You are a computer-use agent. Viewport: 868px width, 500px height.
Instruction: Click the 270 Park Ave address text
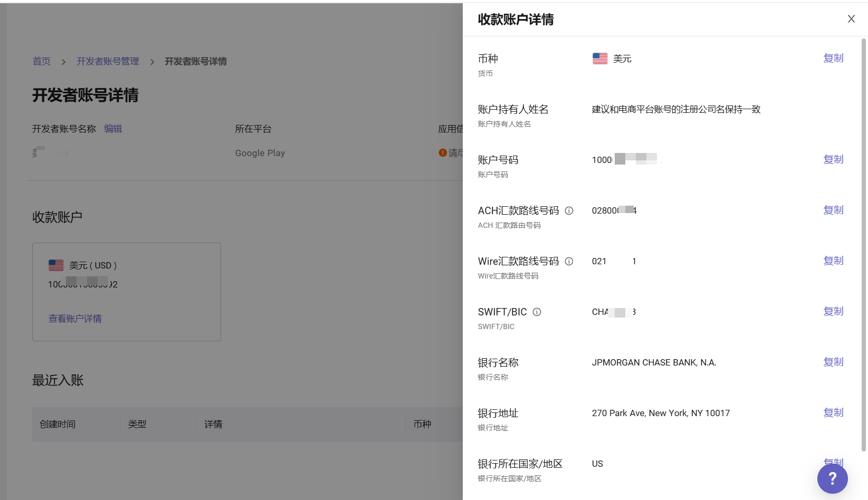(x=661, y=413)
